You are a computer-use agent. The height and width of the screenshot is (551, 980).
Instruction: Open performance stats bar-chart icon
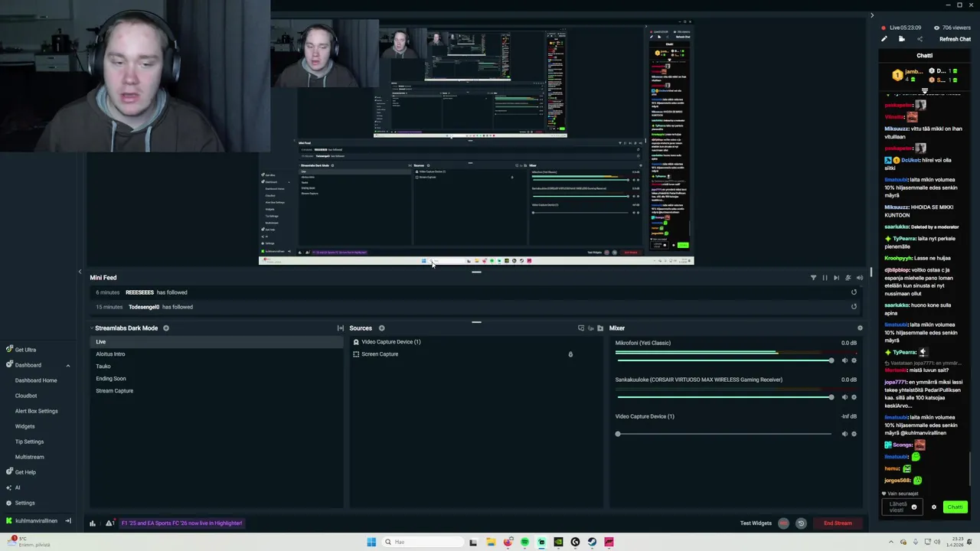[93, 523]
